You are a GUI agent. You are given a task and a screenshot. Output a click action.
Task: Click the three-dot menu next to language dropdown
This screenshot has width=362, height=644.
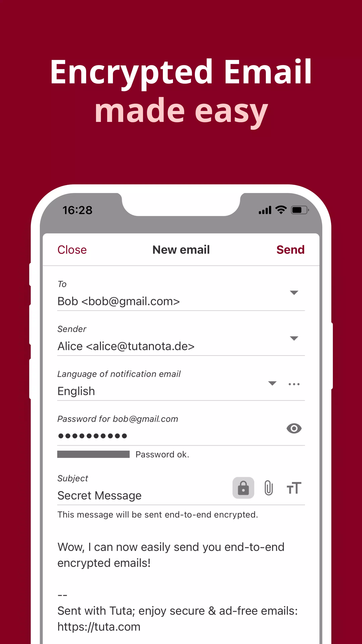tap(294, 384)
